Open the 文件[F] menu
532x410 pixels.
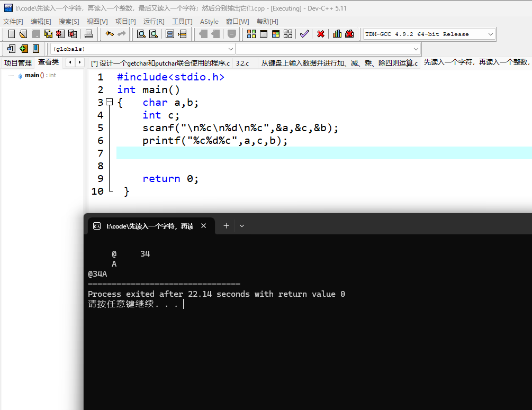(13, 21)
